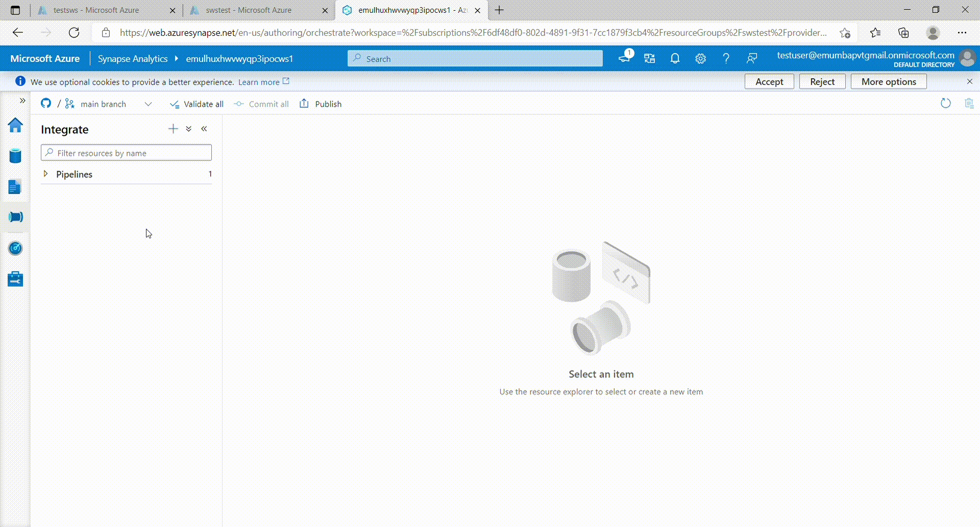
Task: Select the Integrate hub icon
Action: [x=15, y=218]
